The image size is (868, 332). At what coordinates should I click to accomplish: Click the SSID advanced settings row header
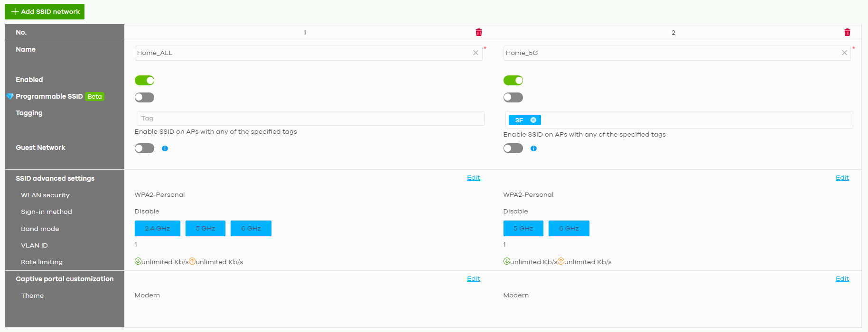[55, 178]
